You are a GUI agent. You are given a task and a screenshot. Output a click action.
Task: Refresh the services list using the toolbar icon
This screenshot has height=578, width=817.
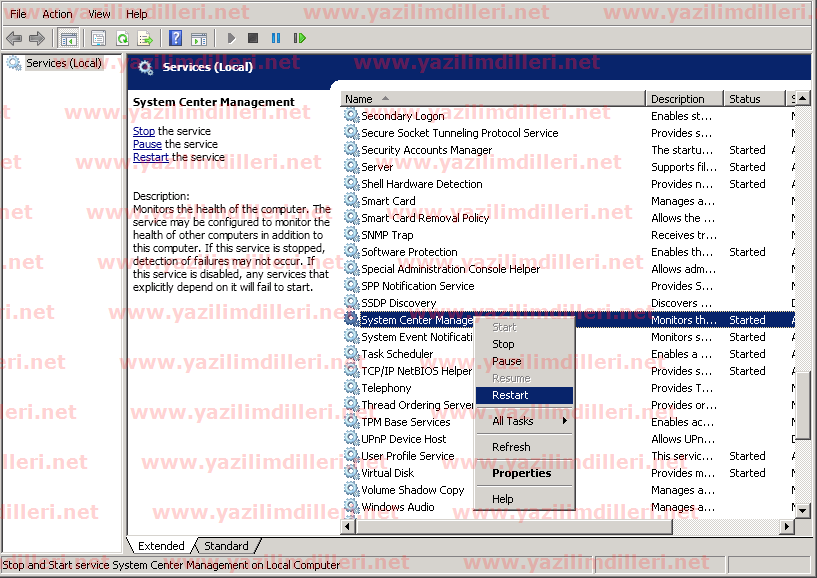(x=122, y=38)
